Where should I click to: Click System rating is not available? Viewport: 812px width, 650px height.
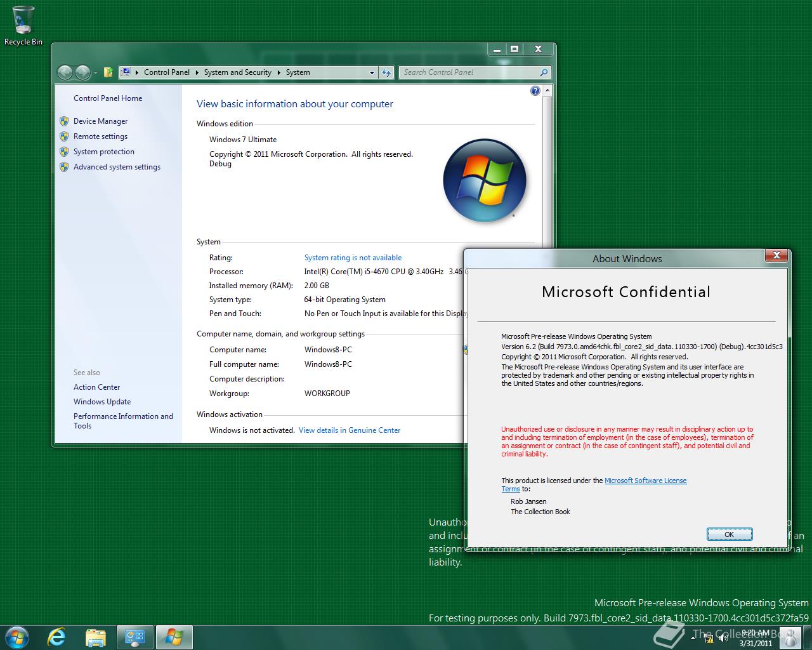353,258
